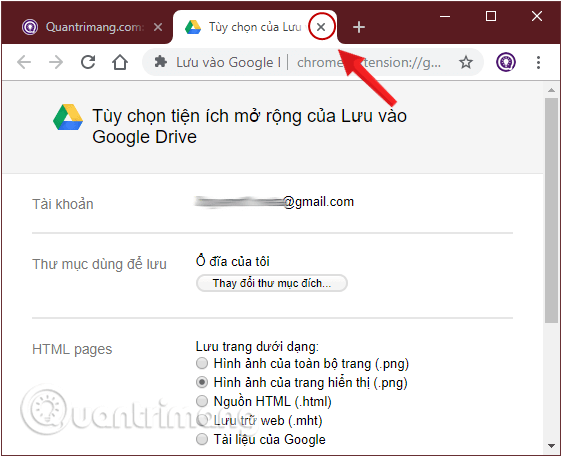Open a new browser tab
Screen dimensions: 562x457
tap(359, 27)
